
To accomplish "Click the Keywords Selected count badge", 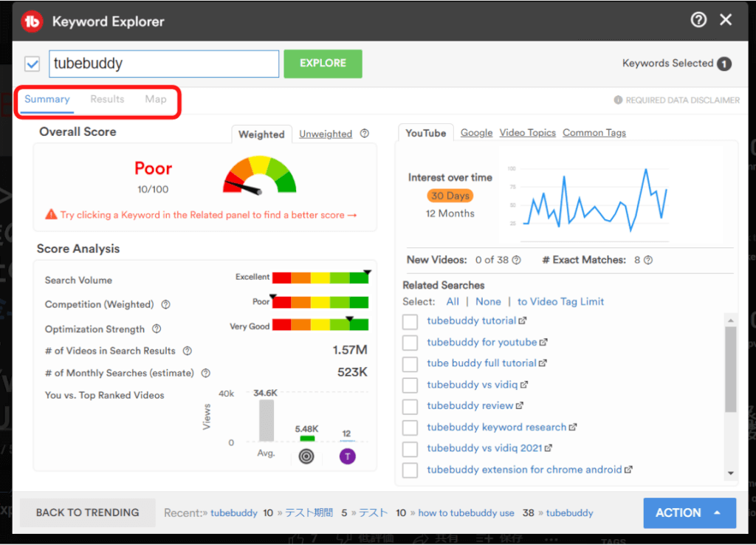I will [724, 64].
